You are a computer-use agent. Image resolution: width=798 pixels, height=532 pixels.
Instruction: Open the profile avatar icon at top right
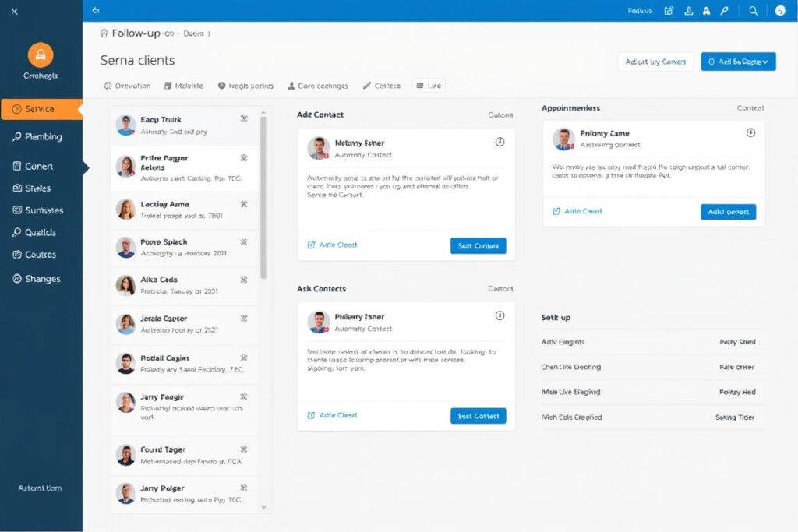pos(780,11)
